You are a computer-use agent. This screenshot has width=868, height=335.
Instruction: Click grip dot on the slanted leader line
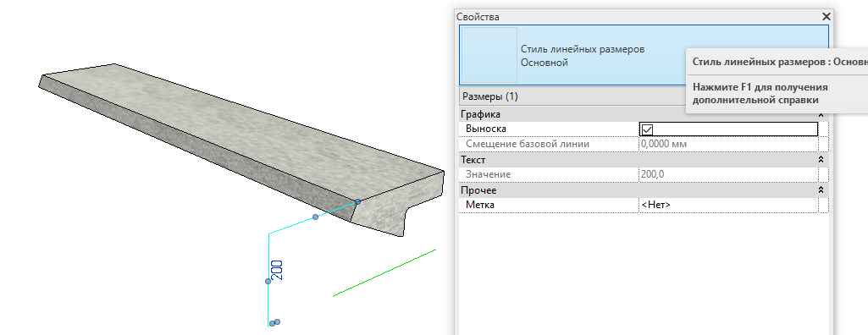[x=316, y=217]
